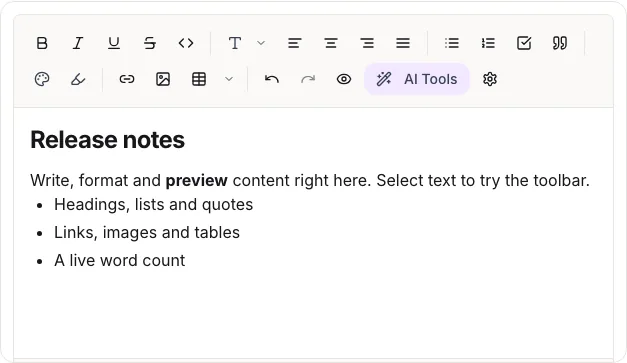Insert a checklist task list
This screenshot has height=363, width=627.
pos(524,43)
